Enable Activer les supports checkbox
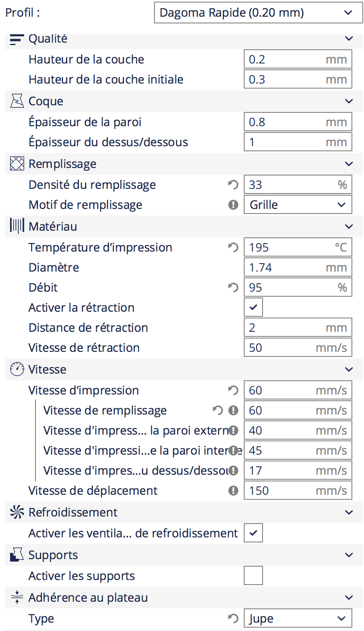This screenshot has width=364, height=631. [x=253, y=576]
